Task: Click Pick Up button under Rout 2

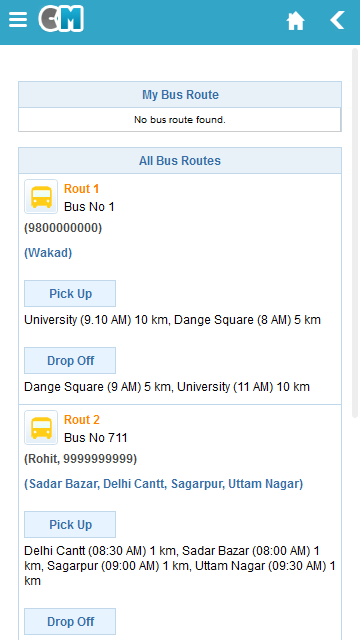Action: point(70,524)
